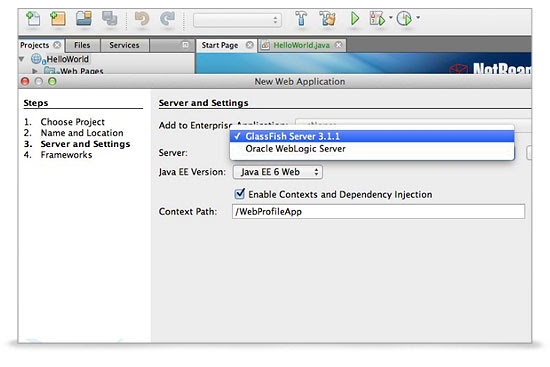This screenshot has height=367, width=550.
Task: Open the empty configuration combo box in toolbar
Action: coord(237,20)
